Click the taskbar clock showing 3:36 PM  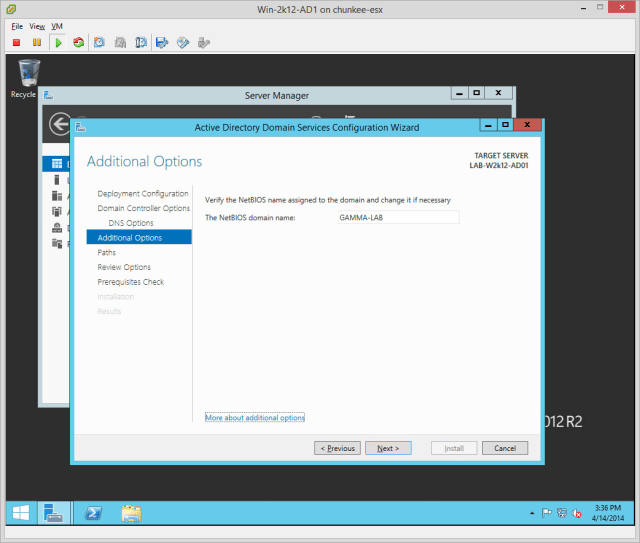pyautogui.click(x=608, y=513)
